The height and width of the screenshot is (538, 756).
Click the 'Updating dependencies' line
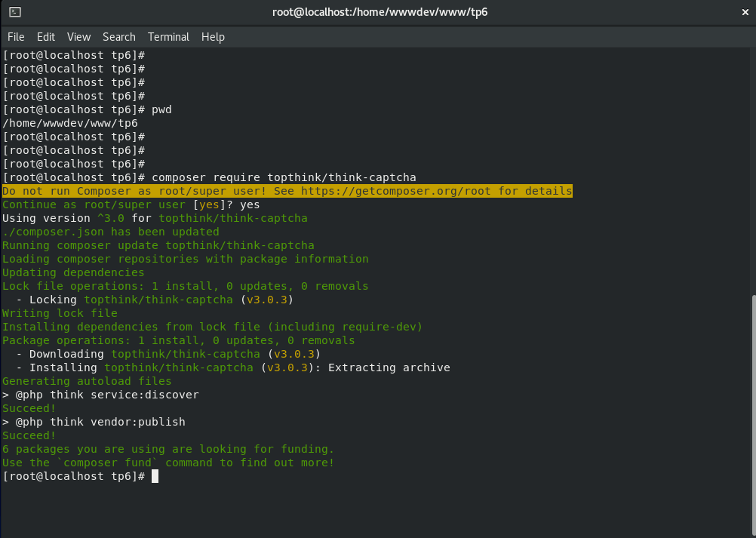click(x=73, y=272)
